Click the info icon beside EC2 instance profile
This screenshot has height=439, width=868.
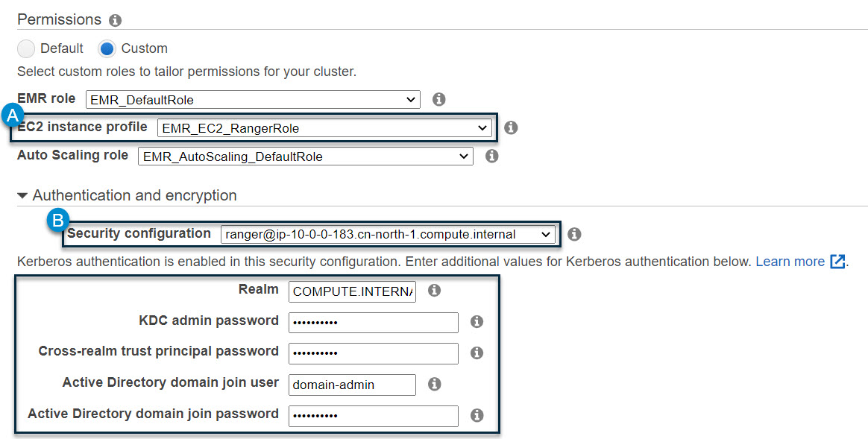511,128
